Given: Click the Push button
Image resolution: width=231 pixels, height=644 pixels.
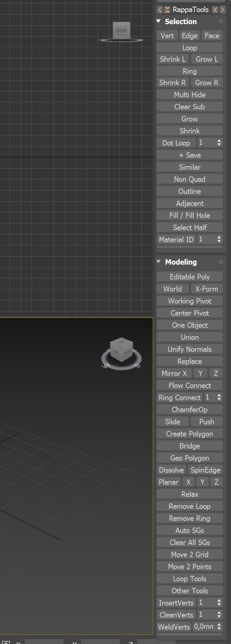Looking at the screenshot, I should click(207, 422).
